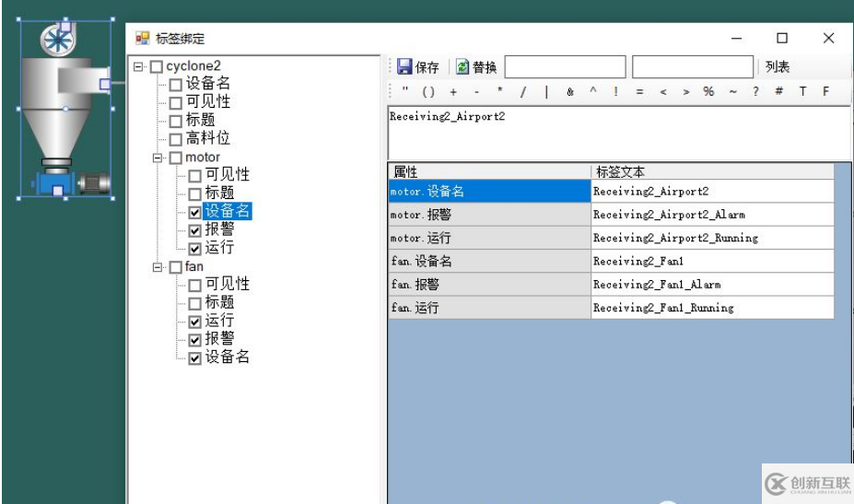This screenshot has width=854, height=504.
Task: Insert the ampersand & operator
Action: click(x=570, y=91)
